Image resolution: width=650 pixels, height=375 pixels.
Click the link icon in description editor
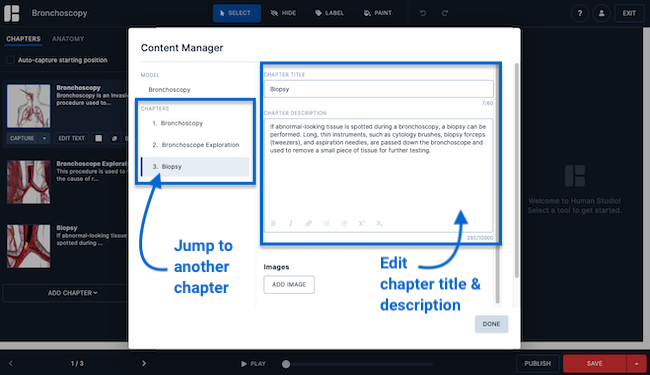click(x=308, y=223)
